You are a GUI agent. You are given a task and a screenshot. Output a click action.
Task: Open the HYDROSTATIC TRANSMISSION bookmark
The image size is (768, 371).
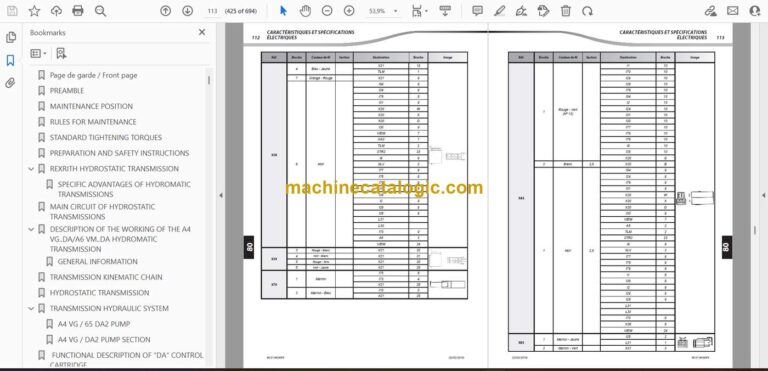(x=99, y=293)
